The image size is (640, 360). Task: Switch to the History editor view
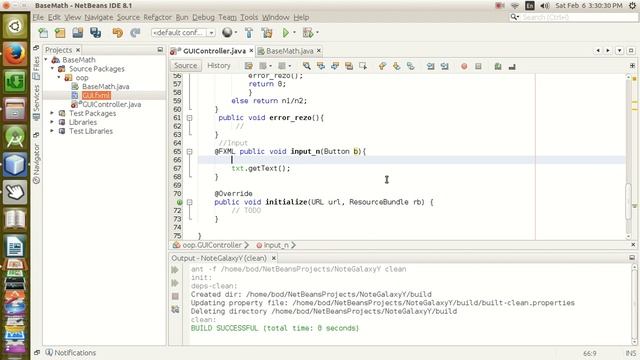219,66
